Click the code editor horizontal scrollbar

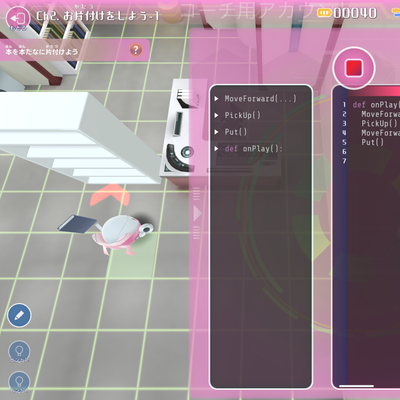[356, 386]
